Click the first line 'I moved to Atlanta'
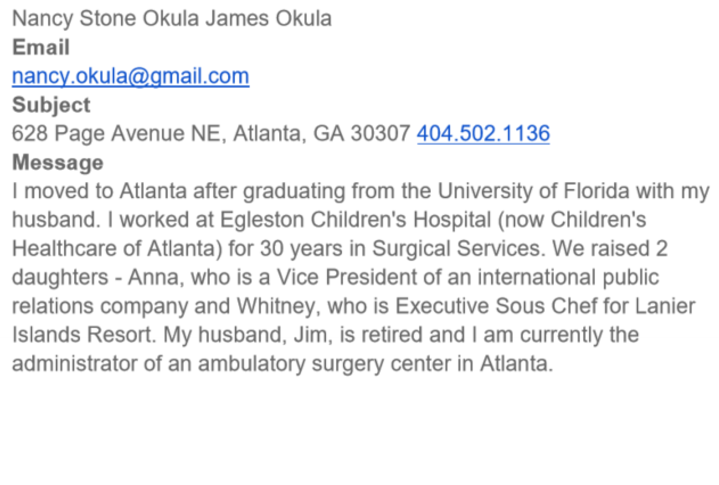Screen dimensions: 719x485 pyautogui.click(x=99, y=191)
